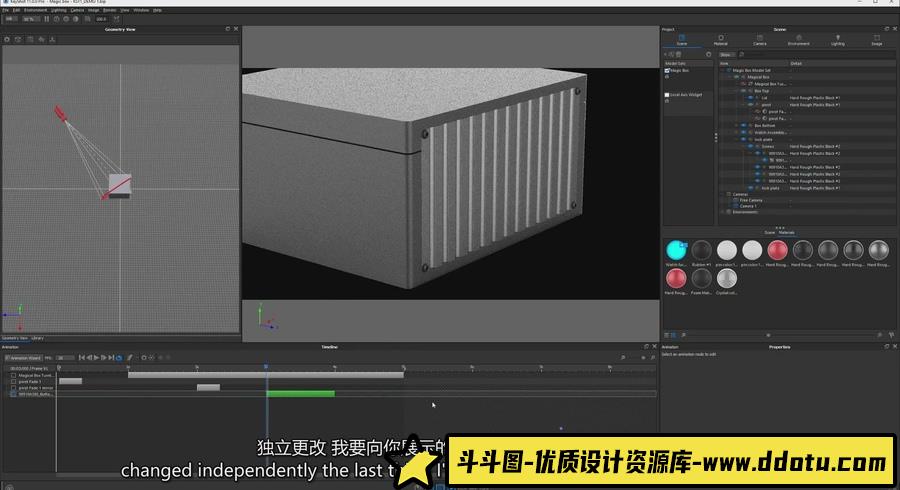Toggle pivot Fade 1 animation checkbox
Screen dimensions: 900x490
click(13, 382)
